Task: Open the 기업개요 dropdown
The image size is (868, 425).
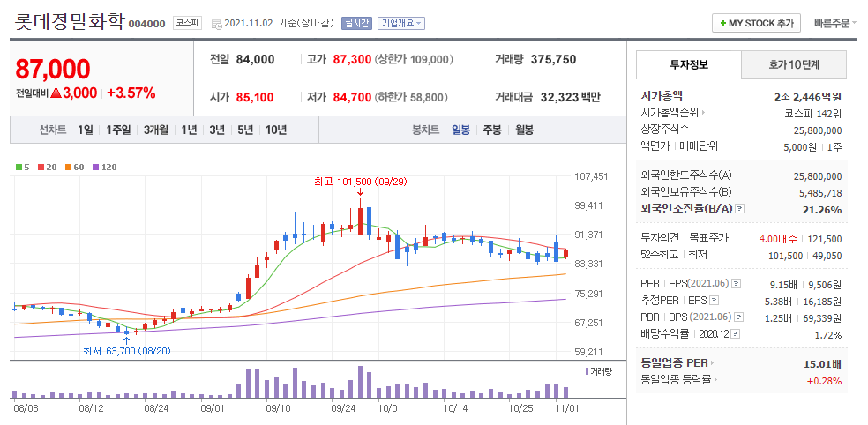Action: [401, 23]
